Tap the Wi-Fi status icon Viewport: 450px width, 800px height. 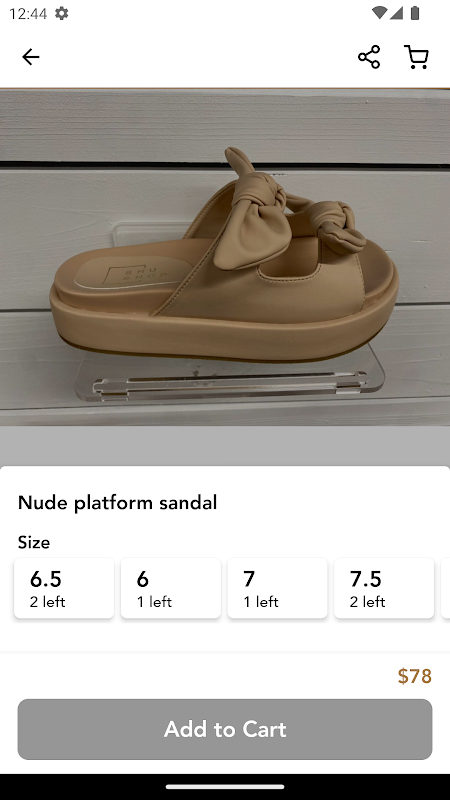[379, 13]
